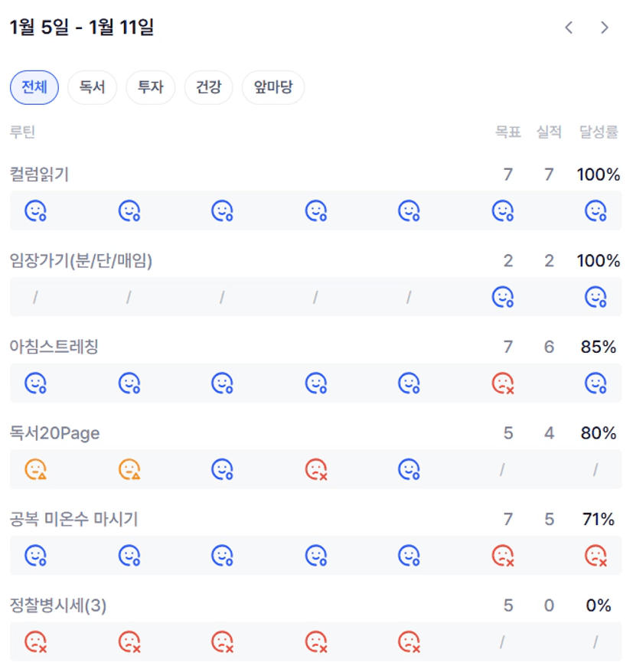Click first red face in 정찰병시세(3) row

(x=35, y=641)
